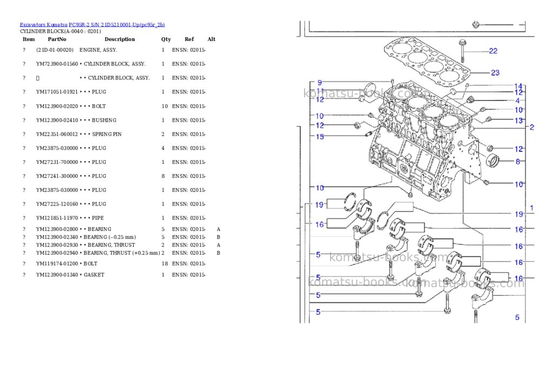Select part number (21D-01-00020)
Viewport: 554px width, 392px height.
(x=55, y=50)
